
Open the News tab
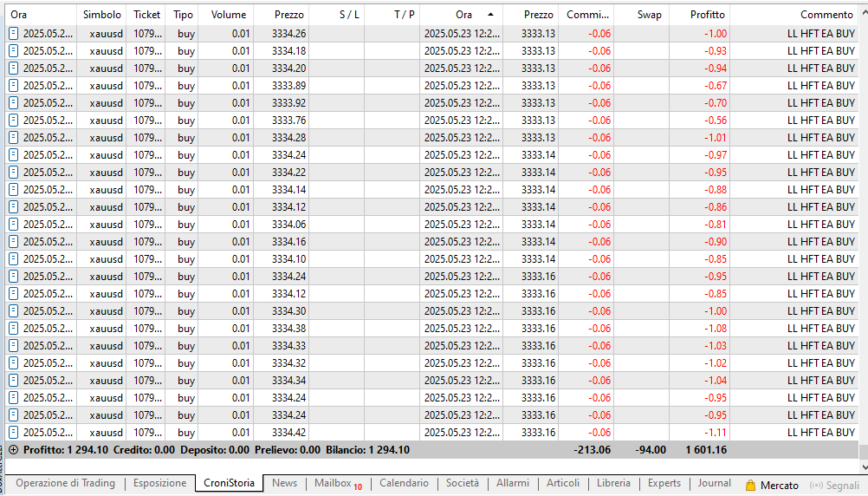tap(284, 483)
